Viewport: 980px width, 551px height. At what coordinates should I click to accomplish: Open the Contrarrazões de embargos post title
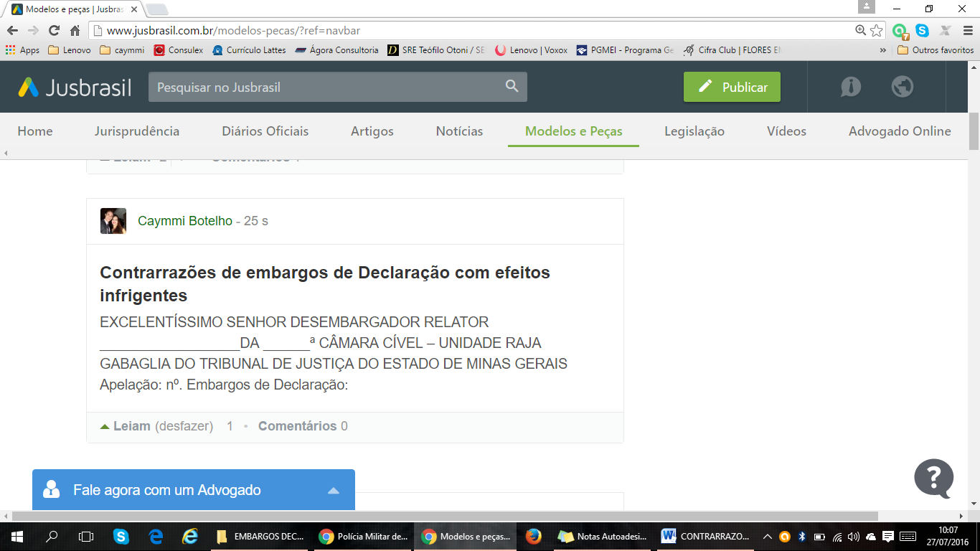click(x=325, y=283)
